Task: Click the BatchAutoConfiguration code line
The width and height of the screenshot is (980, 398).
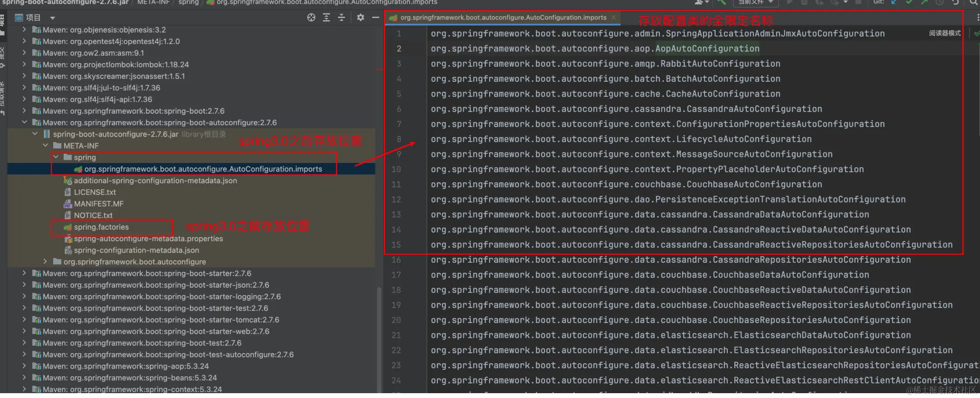Action: [606, 79]
